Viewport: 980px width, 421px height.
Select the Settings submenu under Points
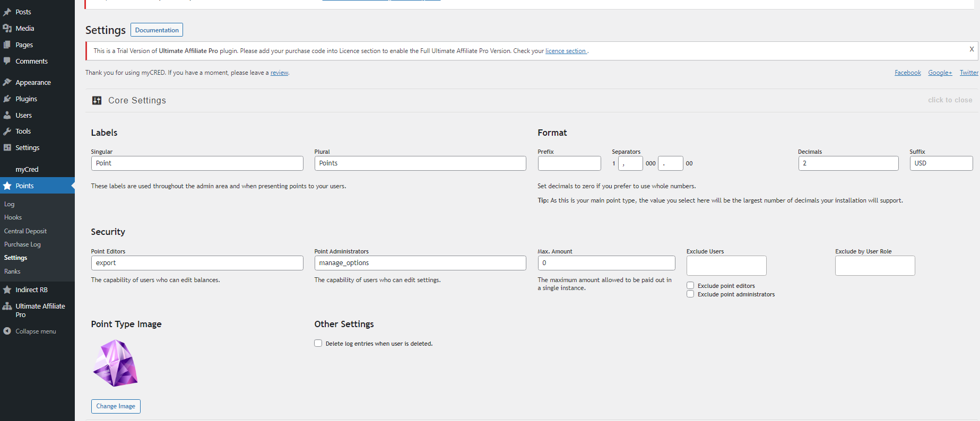tap(15, 258)
